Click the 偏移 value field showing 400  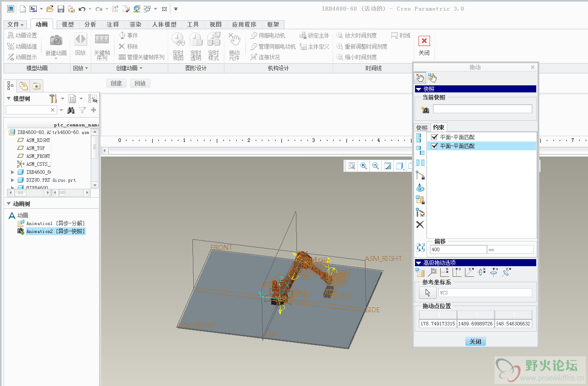coord(458,249)
